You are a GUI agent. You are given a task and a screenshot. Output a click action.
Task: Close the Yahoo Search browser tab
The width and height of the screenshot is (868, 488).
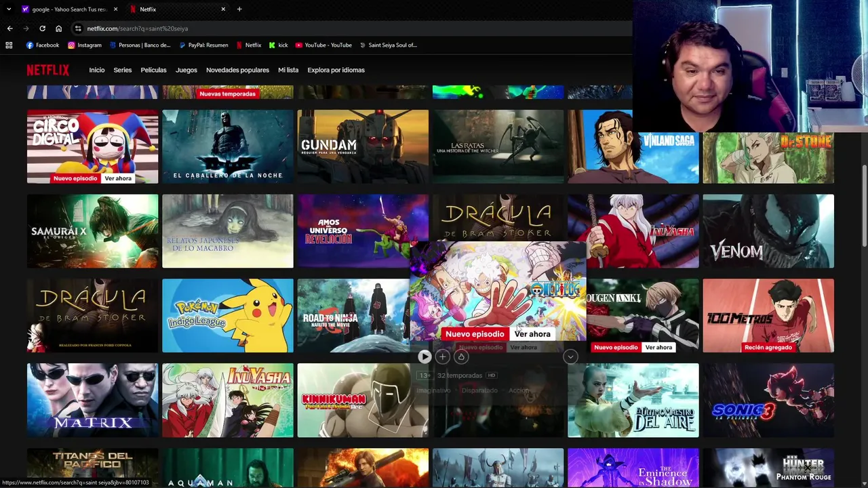point(115,9)
